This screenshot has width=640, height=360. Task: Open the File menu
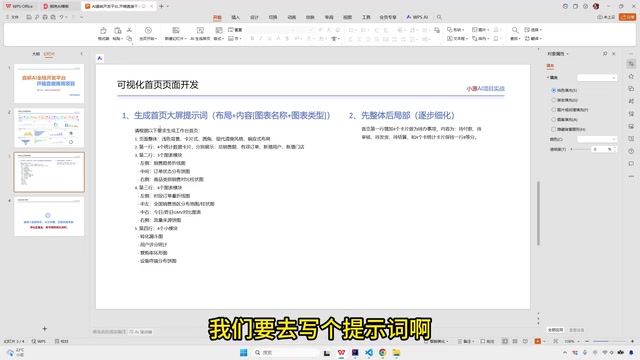click(x=13, y=17)
